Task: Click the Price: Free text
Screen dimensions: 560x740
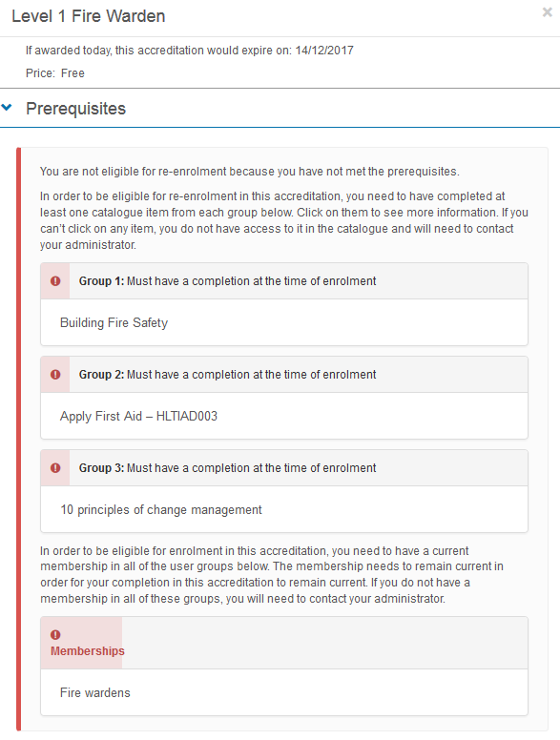Action: (x=55, y=73)
